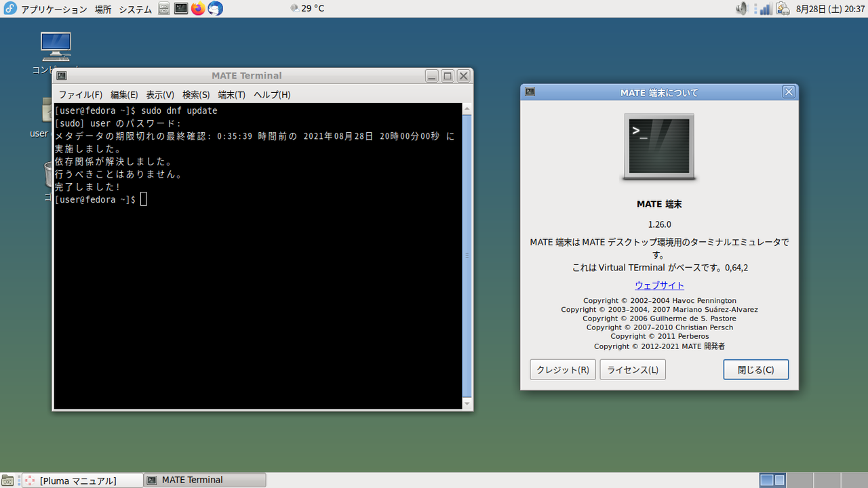The width and height of the screenshot is (868, 488).
Task: Select MATE Terminal taskbar entry
Action: (205, 481)
